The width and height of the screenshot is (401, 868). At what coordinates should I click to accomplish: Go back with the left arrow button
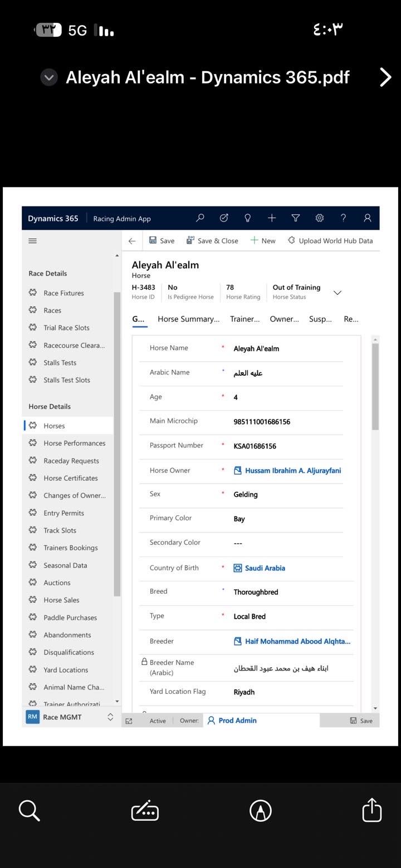point(132,241)
